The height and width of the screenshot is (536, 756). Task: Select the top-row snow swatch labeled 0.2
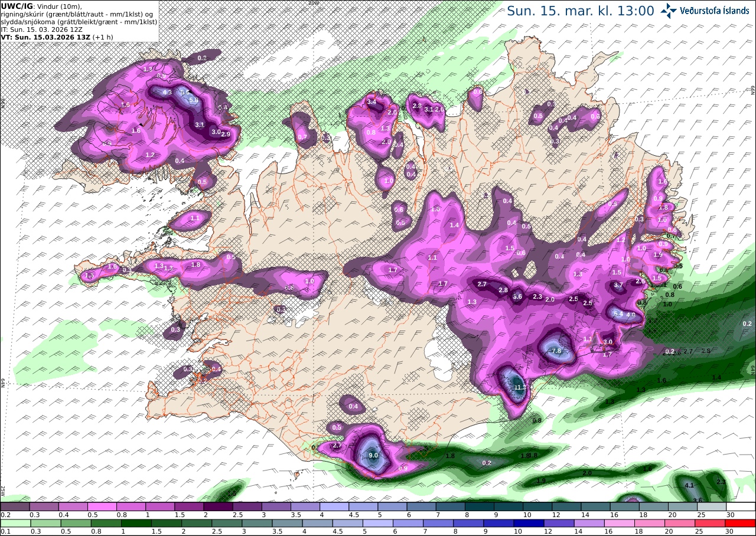click(x=15, y=506)
